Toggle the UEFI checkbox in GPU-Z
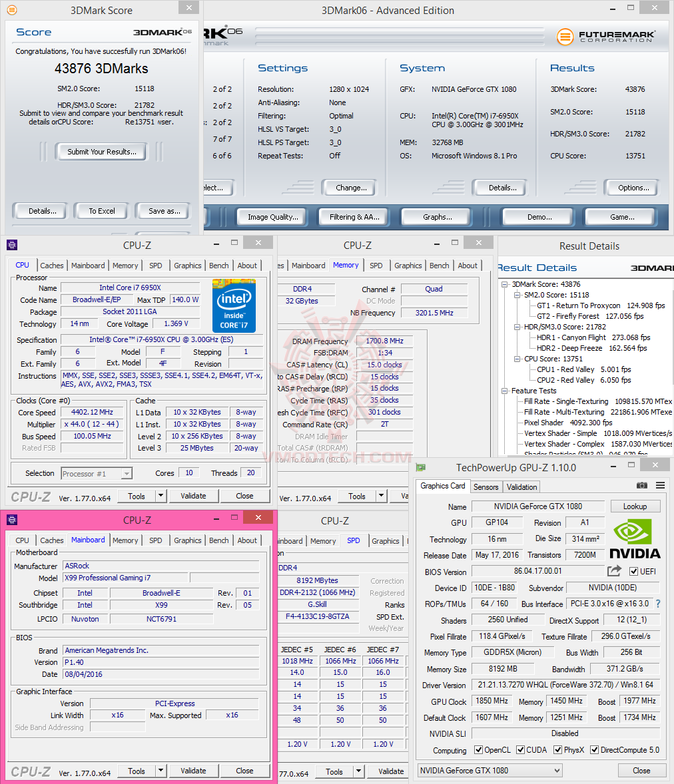Image resolution: width=674 pixels, height=784 pixels. tap(634, 571)
